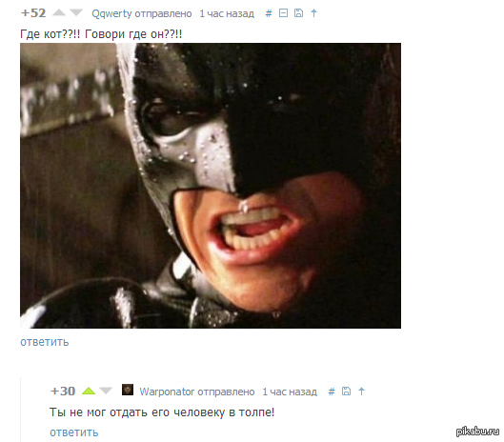Image resolution: width=504 pixels, height=442 pixels.
Task: Click the +30 rating of Warponator's comment
Action: [x=63, y=392]
